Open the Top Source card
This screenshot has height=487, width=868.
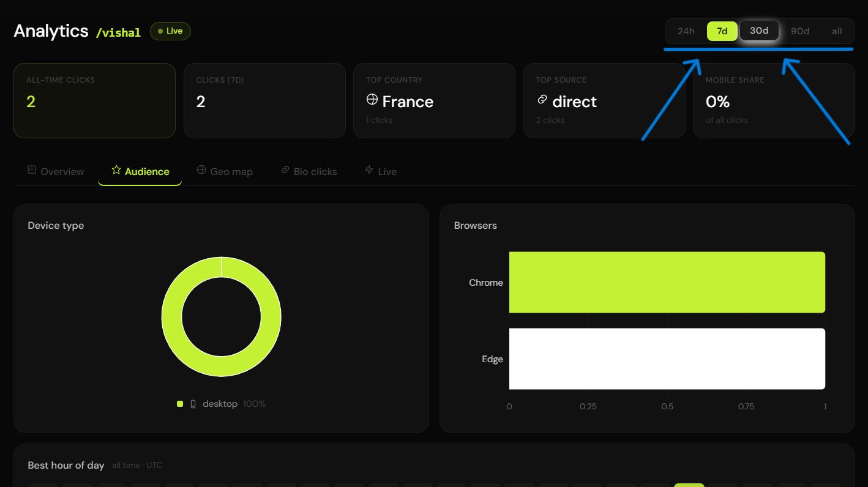click(604, 101)
